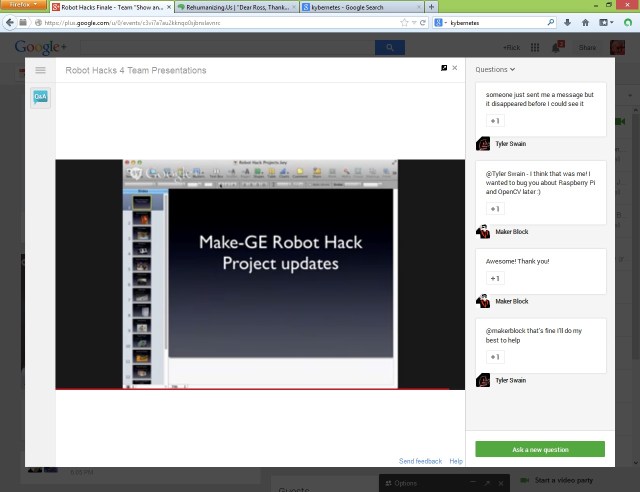Expand the Questions dropdown

495,70
